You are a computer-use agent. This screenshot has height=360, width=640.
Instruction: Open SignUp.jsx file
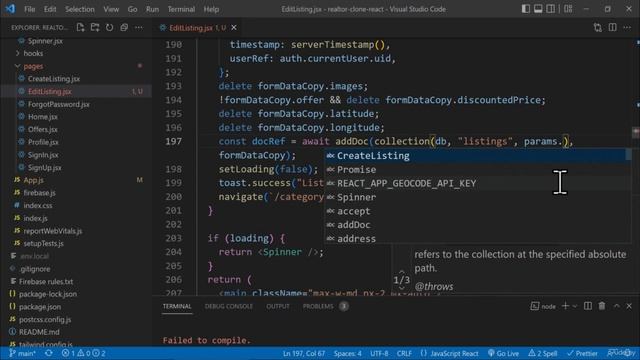point(44,167)
